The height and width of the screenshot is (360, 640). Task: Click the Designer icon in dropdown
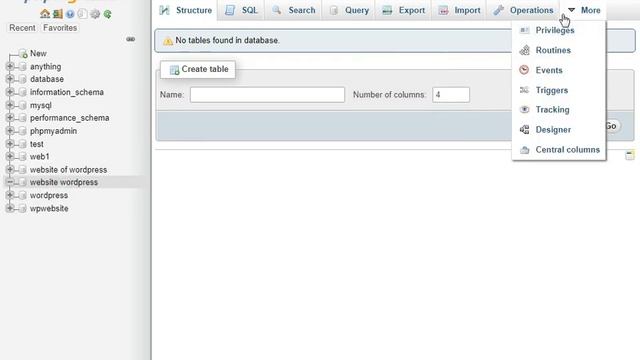pyautogui.click(x=524, y=130)
